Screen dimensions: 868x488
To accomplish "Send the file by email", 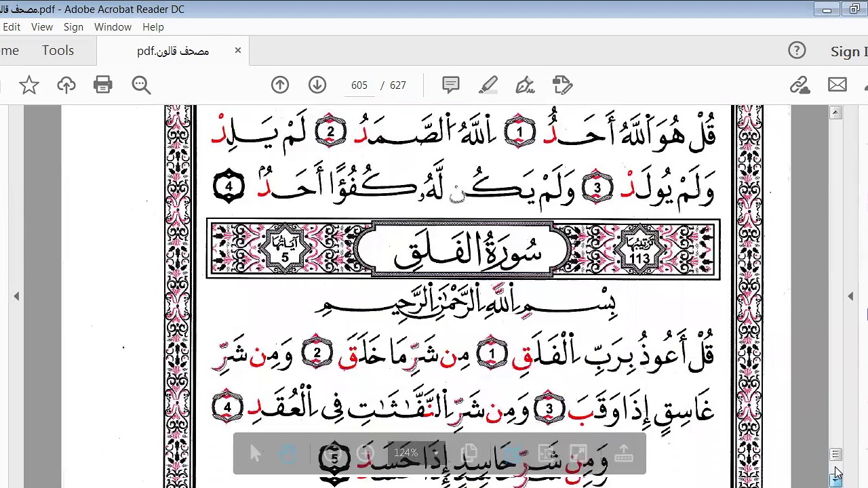I will (837, 85).
